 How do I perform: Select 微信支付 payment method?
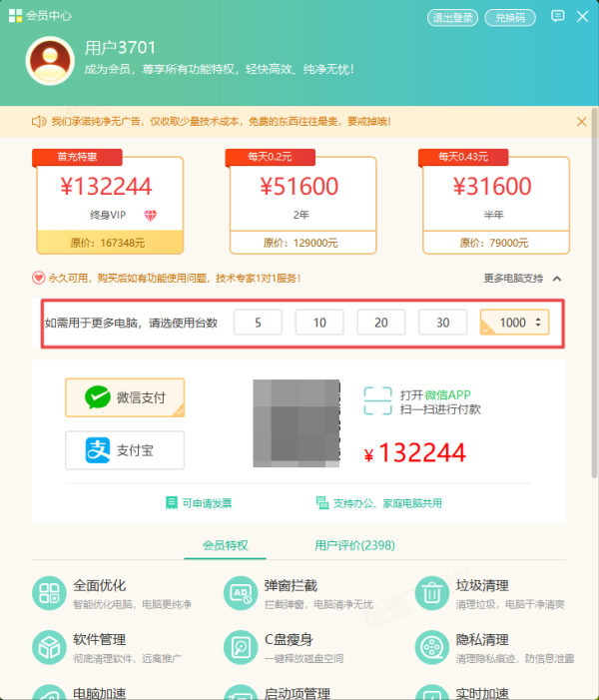tap(125, 397)
